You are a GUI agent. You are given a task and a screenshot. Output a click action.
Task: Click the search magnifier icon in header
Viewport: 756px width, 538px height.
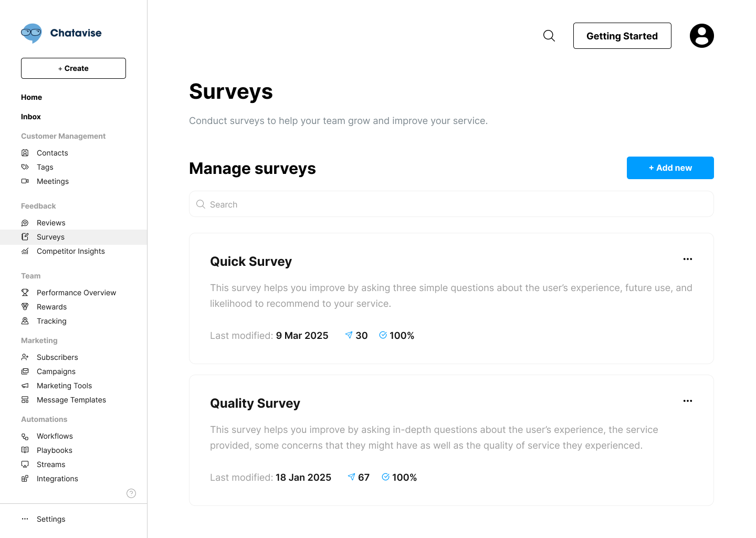click(549, 36)
